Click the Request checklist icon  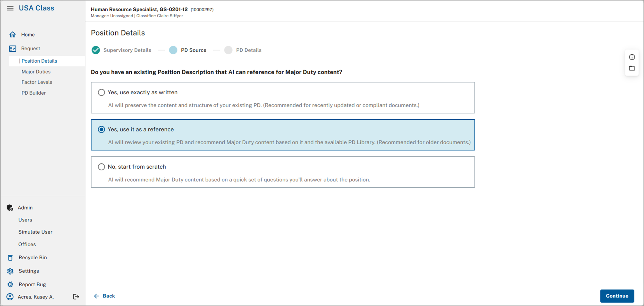(x=13, y=48)
